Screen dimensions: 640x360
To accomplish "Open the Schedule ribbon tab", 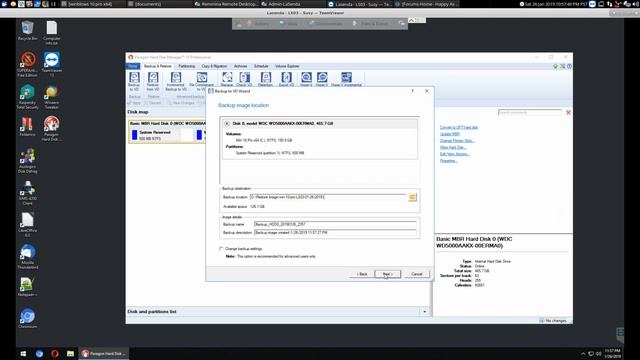I will coord(261,66).
